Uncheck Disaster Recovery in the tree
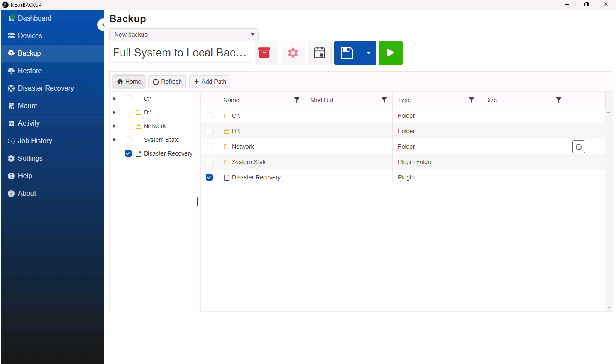 point(128,153)
